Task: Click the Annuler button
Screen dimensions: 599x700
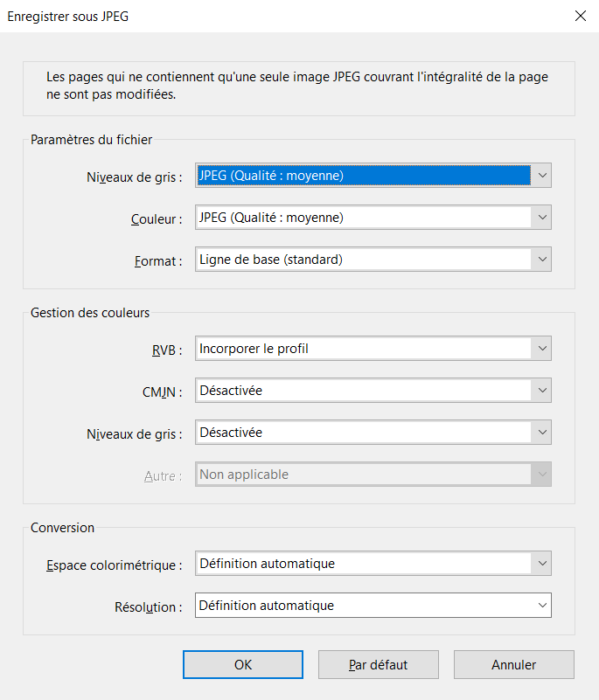Action: click(513, 664)
